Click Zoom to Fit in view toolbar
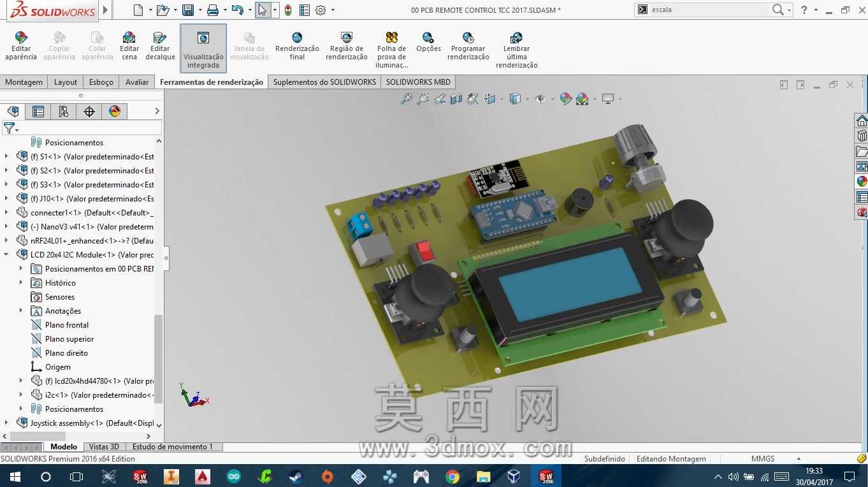The width and height of the screenshot is (868, 487). click(x=406, y=99)
